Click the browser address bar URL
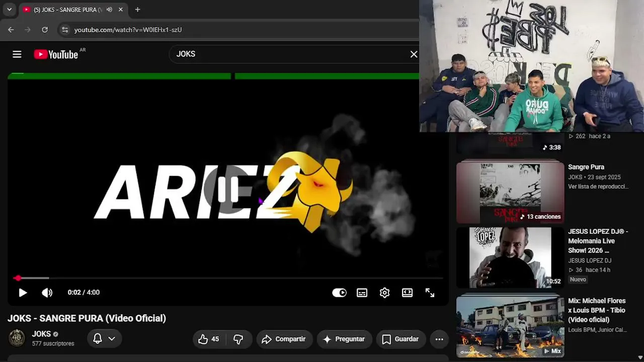This screenshot has width=644, height=362. tap(128, 30)
